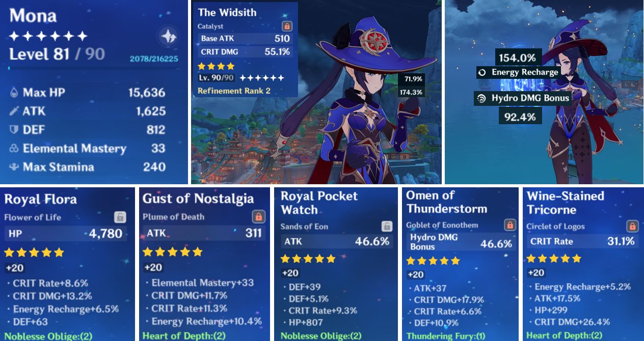Unlock the Gust of Nostalgia artifact
Image resolution: width=644 pixels, height=341 pixels.
[259, 217]
